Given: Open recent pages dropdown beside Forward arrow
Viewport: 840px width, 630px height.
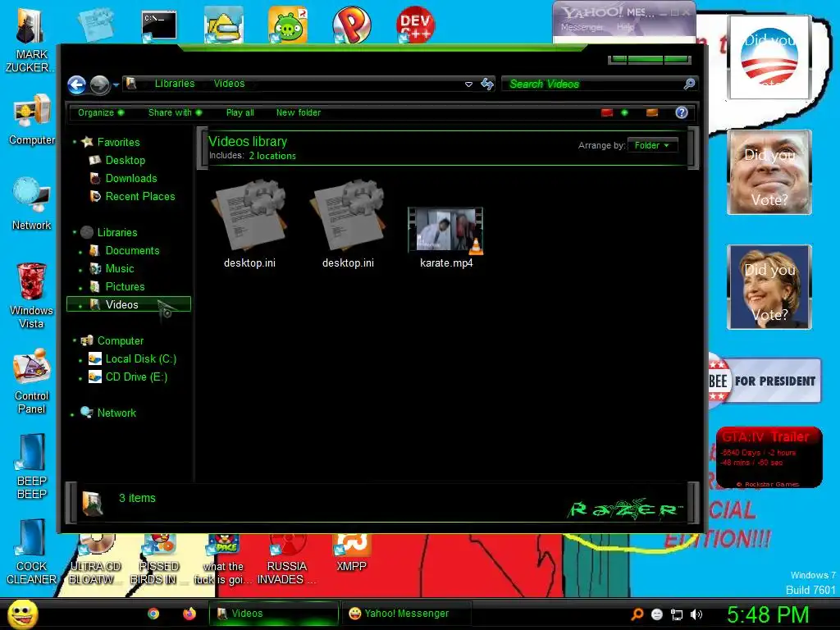Looking at the screenshot, I should coord(116,84).
